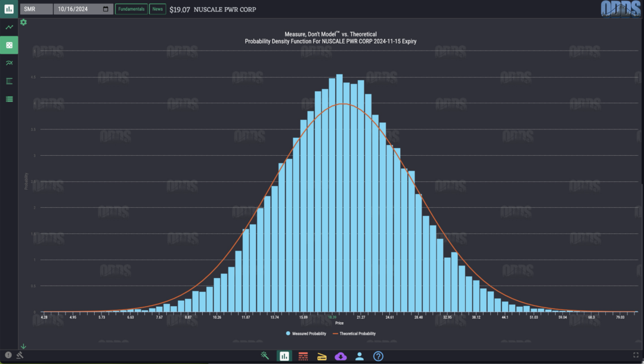Open the expiry date calendar picker
Viewport: 644px width, 364px height.
(104, 9)
